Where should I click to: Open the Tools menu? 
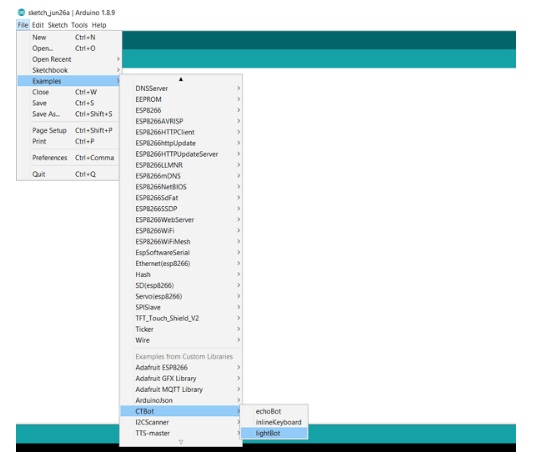pyautogui.click(x=80, y=25)
